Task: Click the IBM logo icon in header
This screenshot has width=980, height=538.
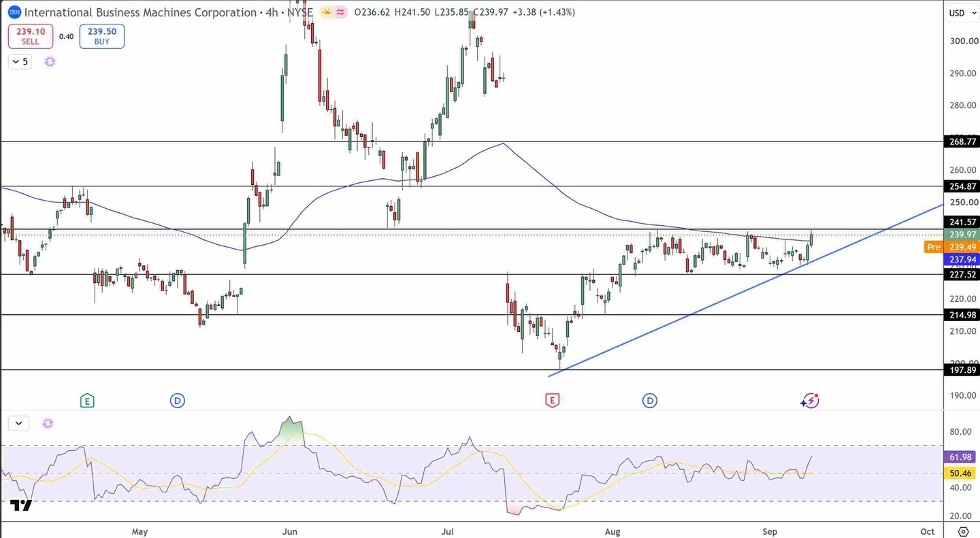Action: 14,12
